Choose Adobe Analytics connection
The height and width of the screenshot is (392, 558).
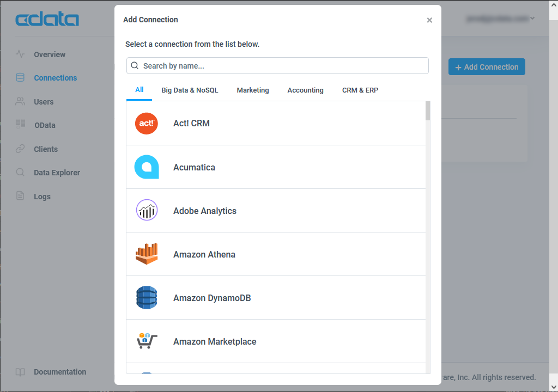[x=276, y=211]
